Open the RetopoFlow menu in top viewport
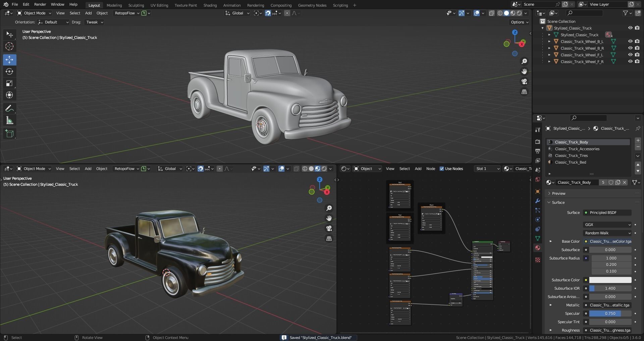 [x=126, y=13]
